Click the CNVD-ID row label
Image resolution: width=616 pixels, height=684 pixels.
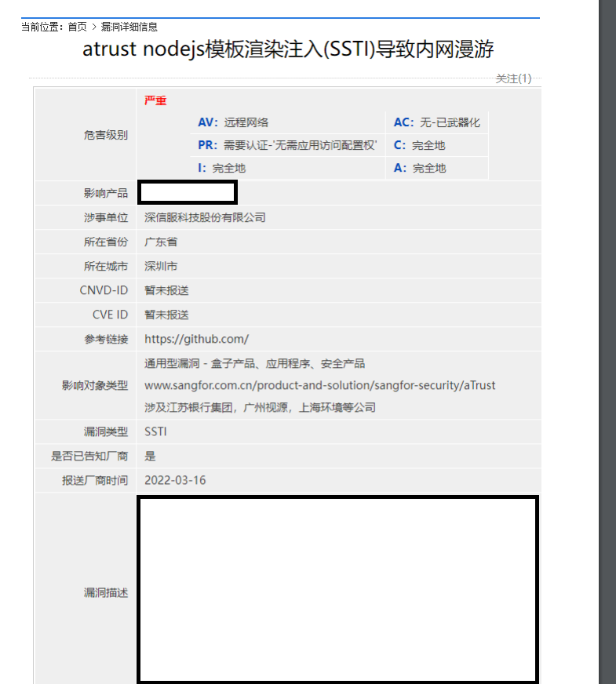pos(104,290)
